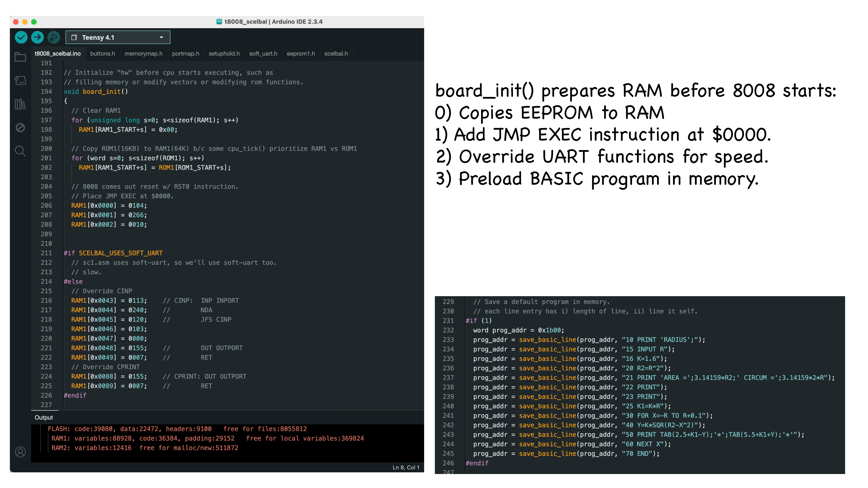The height and width of the screenshot is (488, 868).
Task: Open the Sketchbook folder sidebar icon
Action: (x=20, y=57)
